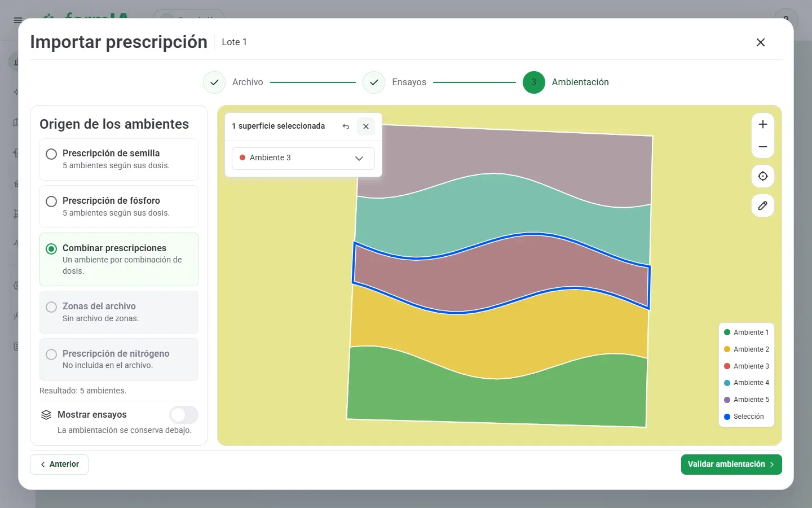Click Ambiente 3 in the legend
This screenshot has height=508, width=812.
click(x=746, y=366)
